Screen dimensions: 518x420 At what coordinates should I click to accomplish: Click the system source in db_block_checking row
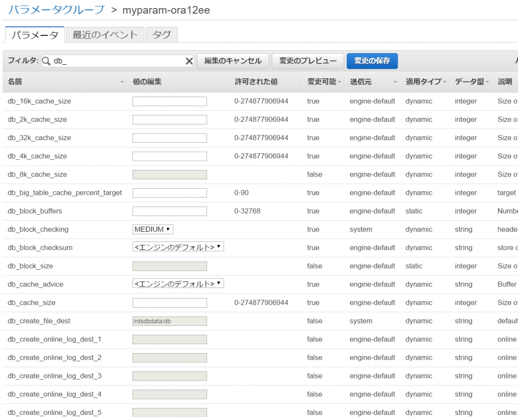pos(361,229)
